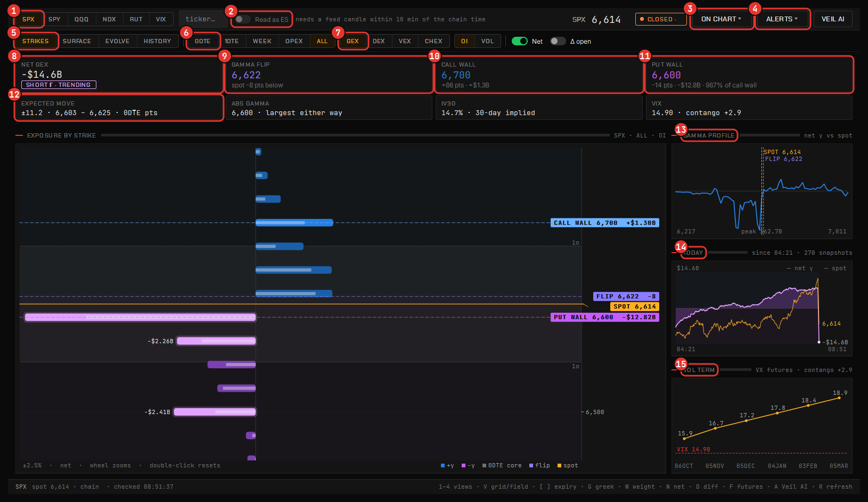
Task: Click the flip legend swatch
Action: tap(531, 466)
